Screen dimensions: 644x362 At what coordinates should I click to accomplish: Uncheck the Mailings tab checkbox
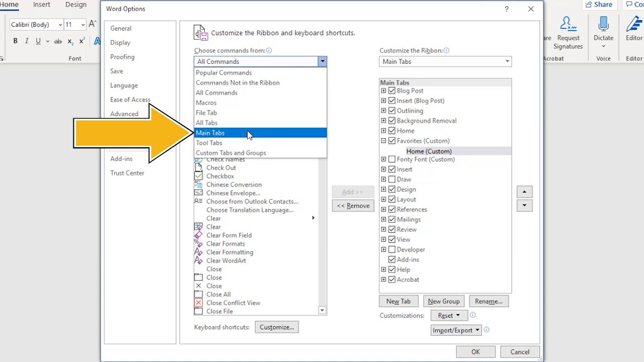point(392,219)
